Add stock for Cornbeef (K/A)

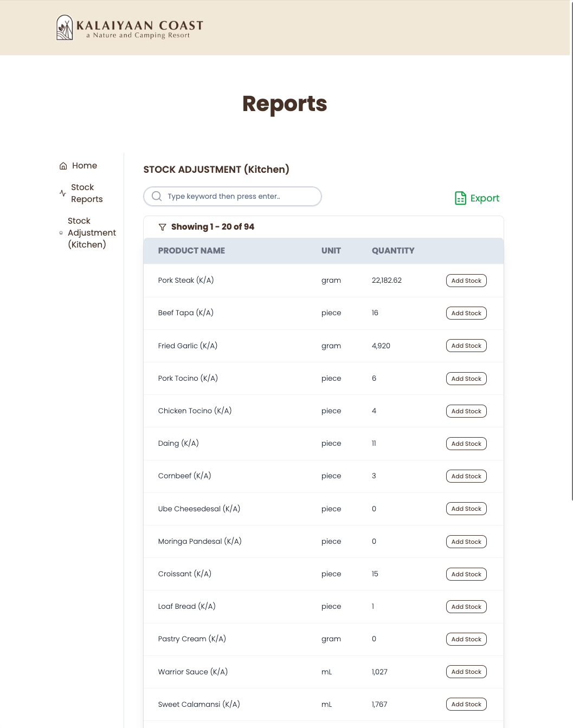466,476
